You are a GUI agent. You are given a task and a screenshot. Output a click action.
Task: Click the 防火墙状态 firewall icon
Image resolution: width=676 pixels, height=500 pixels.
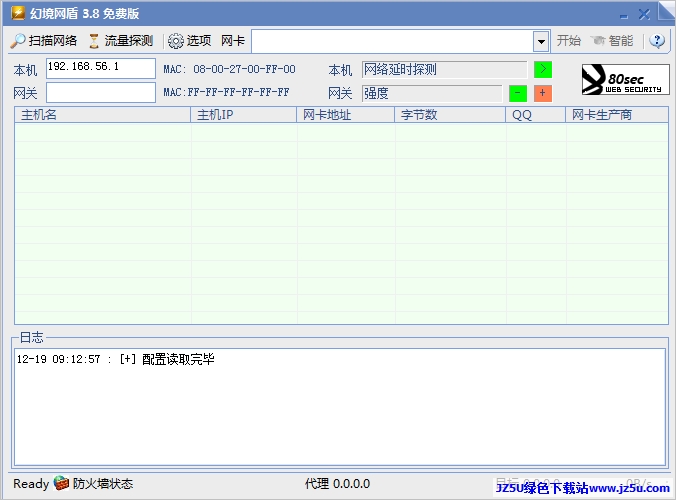[x=61, y=483]
